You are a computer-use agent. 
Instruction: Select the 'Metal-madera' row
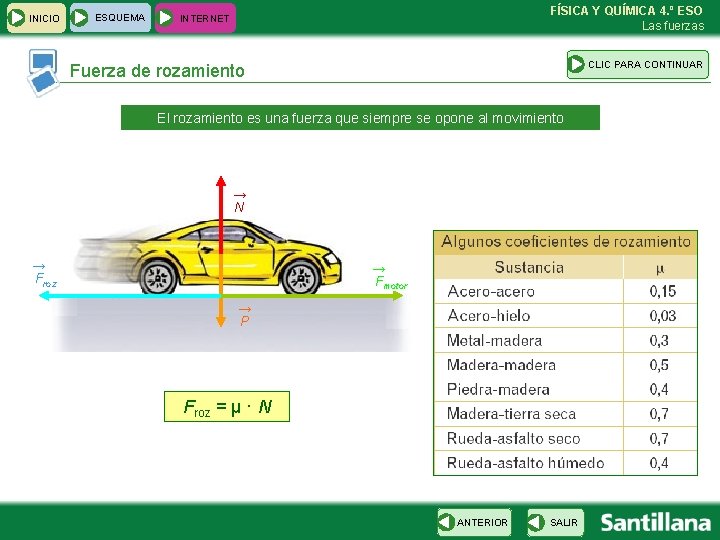pos(566,340)
